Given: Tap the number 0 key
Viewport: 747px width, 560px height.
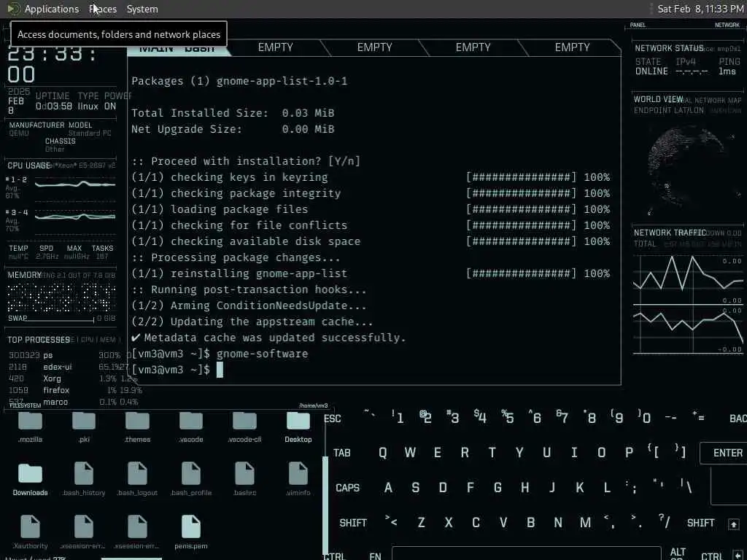Looking at the screenshot, I should pos(644,418).
